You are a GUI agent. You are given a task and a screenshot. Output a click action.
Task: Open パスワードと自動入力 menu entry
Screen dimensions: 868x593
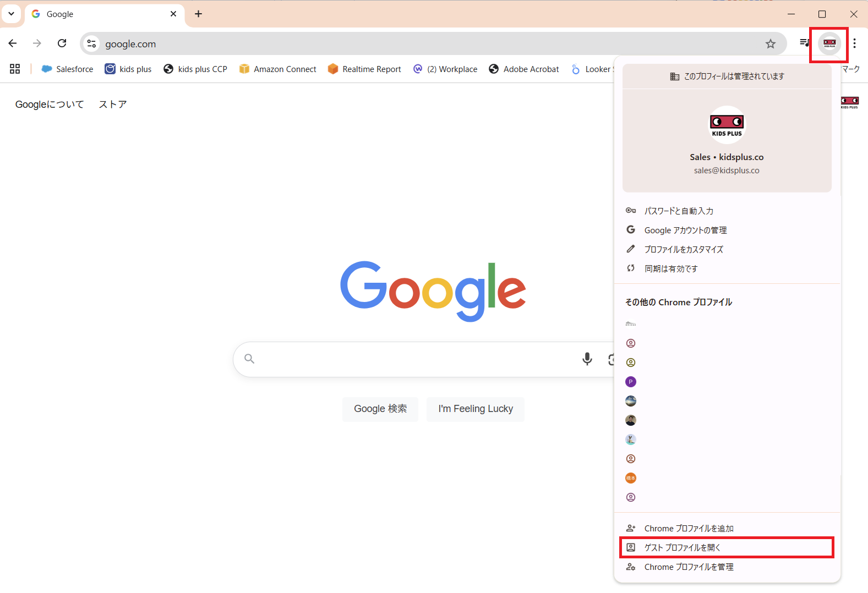coord(727,211)
